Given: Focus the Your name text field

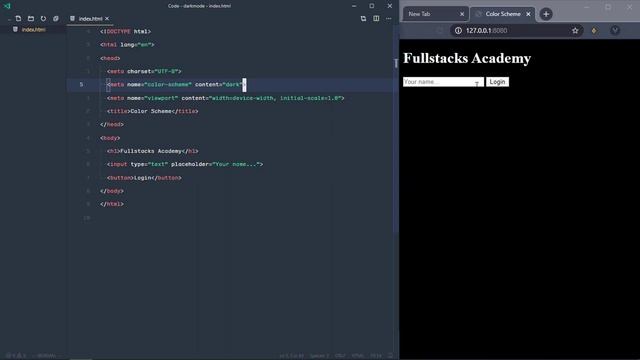Looking at the screenshot, I should coord(443,82).
